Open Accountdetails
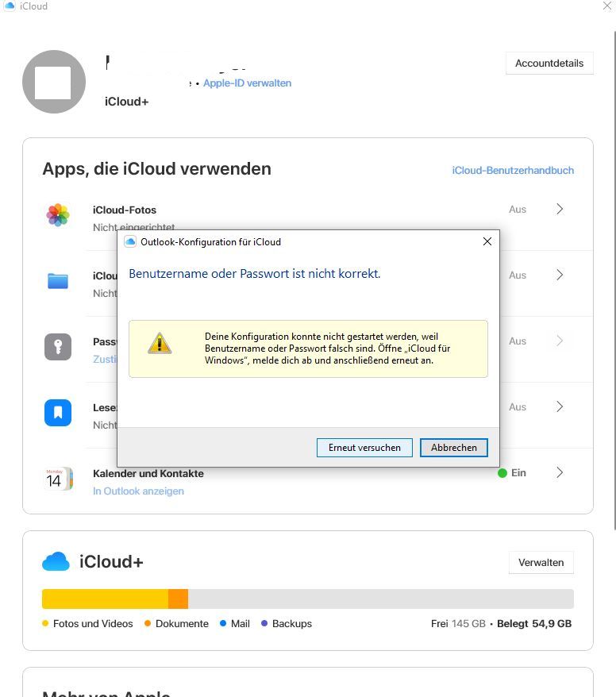 tap(549, 64)
